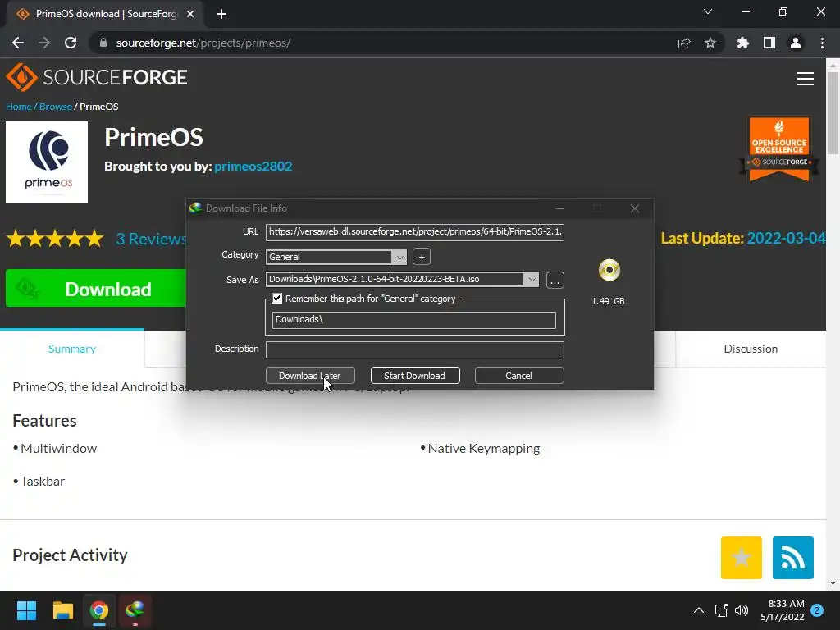Click the Description input field
840x630 pixels.
[414, 349]
